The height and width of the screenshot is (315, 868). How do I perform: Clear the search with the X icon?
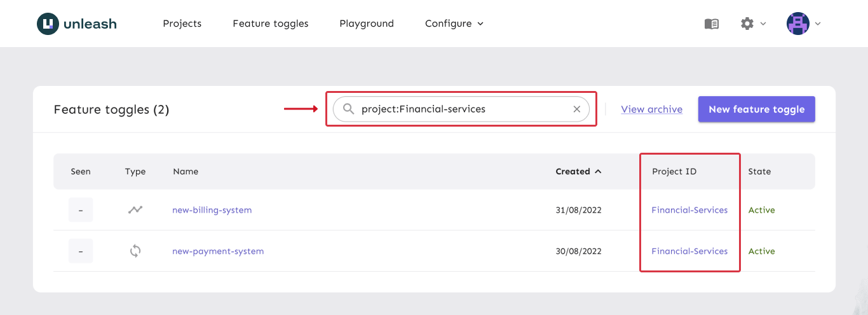[x=577, y=109]
